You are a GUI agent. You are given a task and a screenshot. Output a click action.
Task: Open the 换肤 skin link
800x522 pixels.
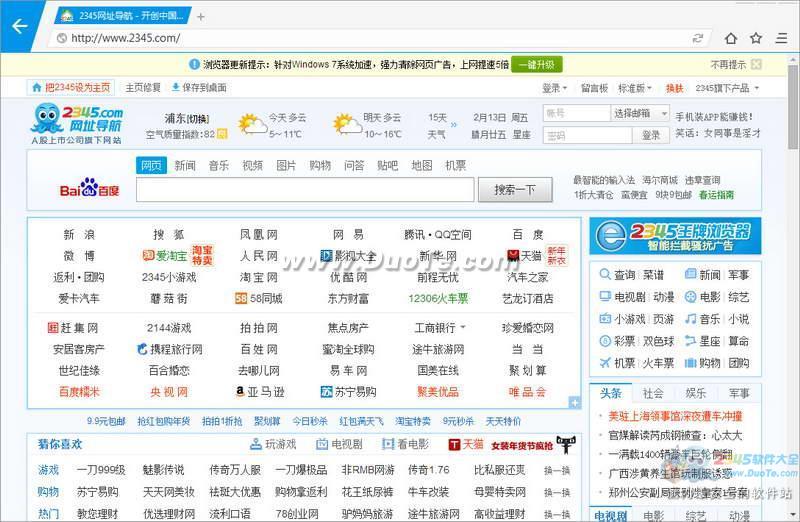coord(674,88)
